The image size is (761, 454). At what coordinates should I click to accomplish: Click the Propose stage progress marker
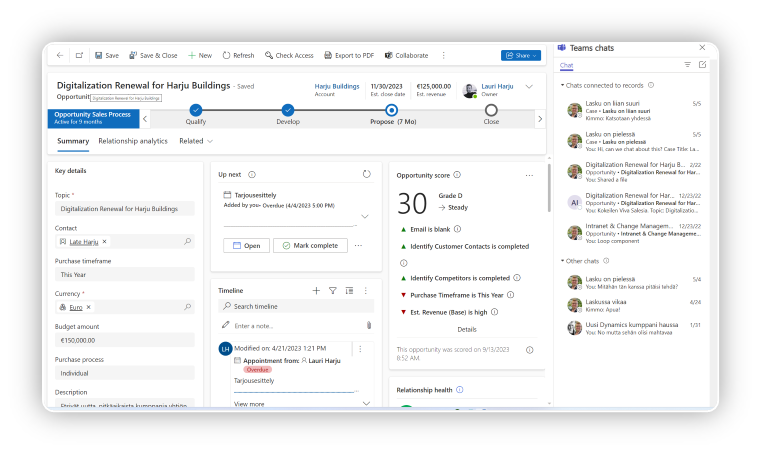[391, 111]
